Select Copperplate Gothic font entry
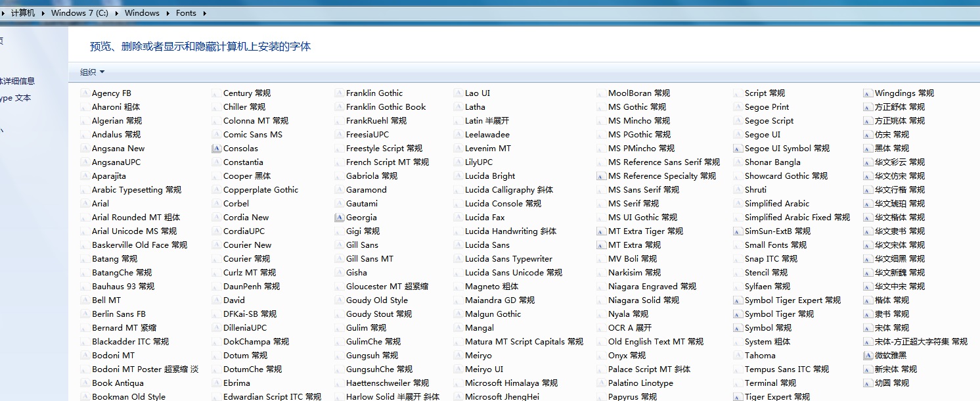The height and width of the screenshot is (401, 980). click(261, 190)
